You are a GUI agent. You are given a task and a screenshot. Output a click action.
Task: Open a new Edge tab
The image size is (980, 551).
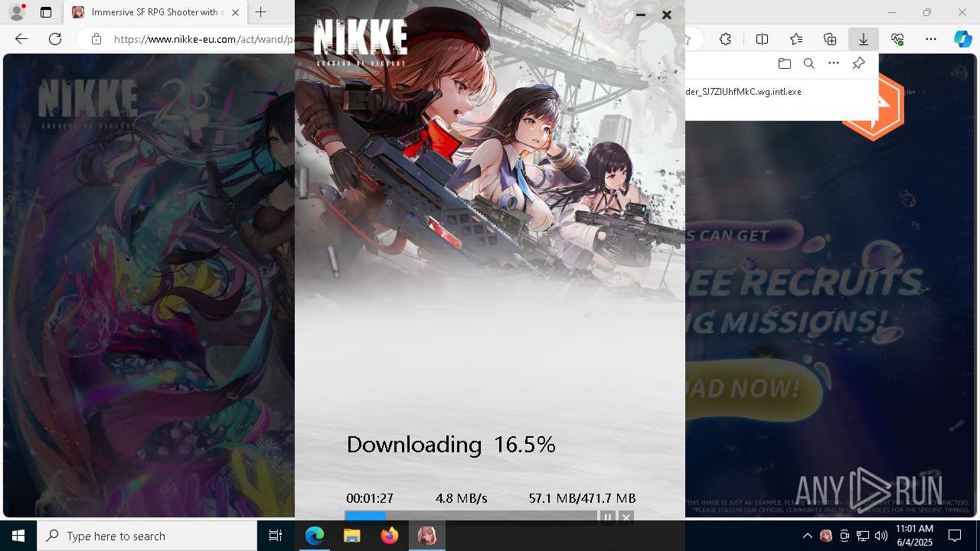261,12
